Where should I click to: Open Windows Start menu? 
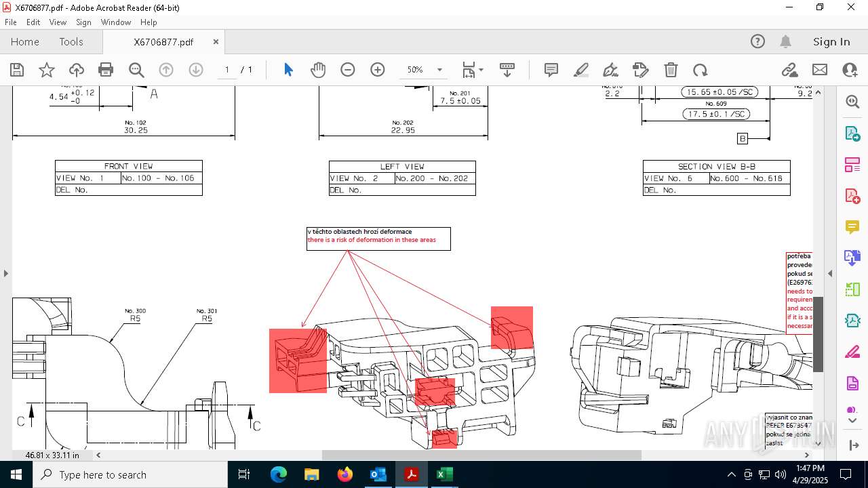(x=16, y=474)
